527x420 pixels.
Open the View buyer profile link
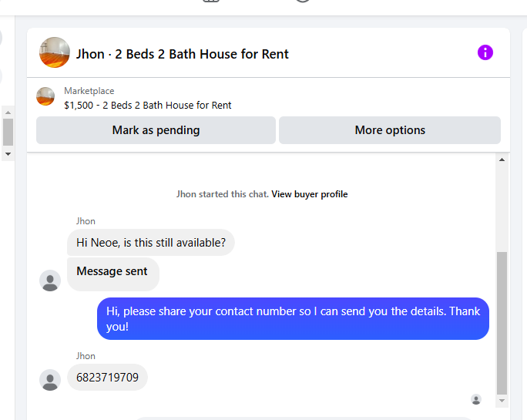tap(309, 194)
